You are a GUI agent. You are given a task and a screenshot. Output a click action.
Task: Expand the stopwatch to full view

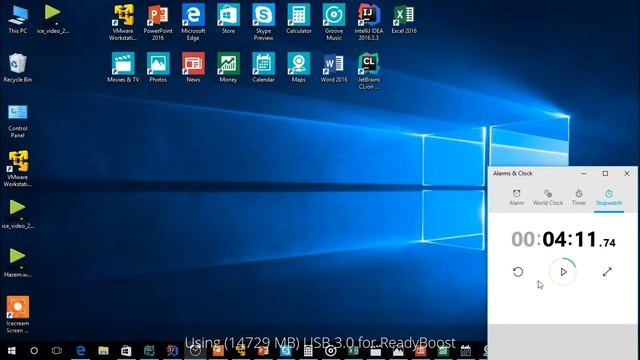click(x=607, y=272)
